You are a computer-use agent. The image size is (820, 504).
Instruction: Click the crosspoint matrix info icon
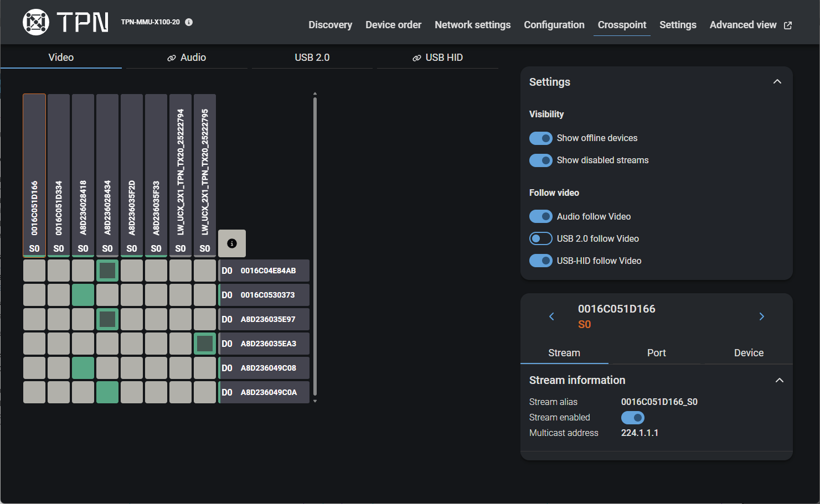point(232,243)
